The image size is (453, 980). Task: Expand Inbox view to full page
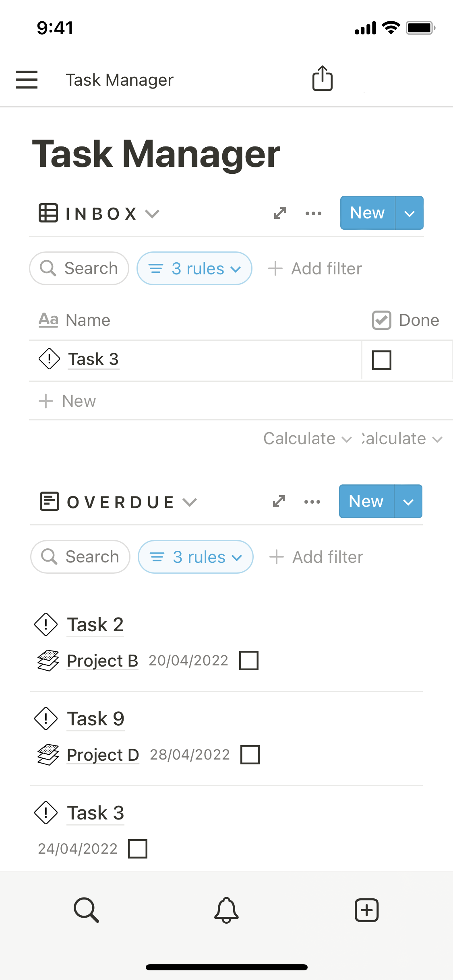(280, 213)
